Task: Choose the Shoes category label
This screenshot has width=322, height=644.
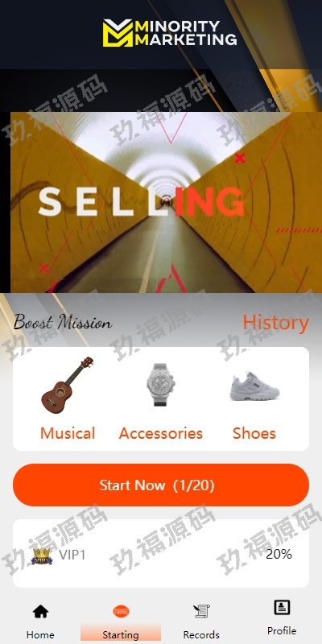Action: pyautogui.click(x=254, y=433)
